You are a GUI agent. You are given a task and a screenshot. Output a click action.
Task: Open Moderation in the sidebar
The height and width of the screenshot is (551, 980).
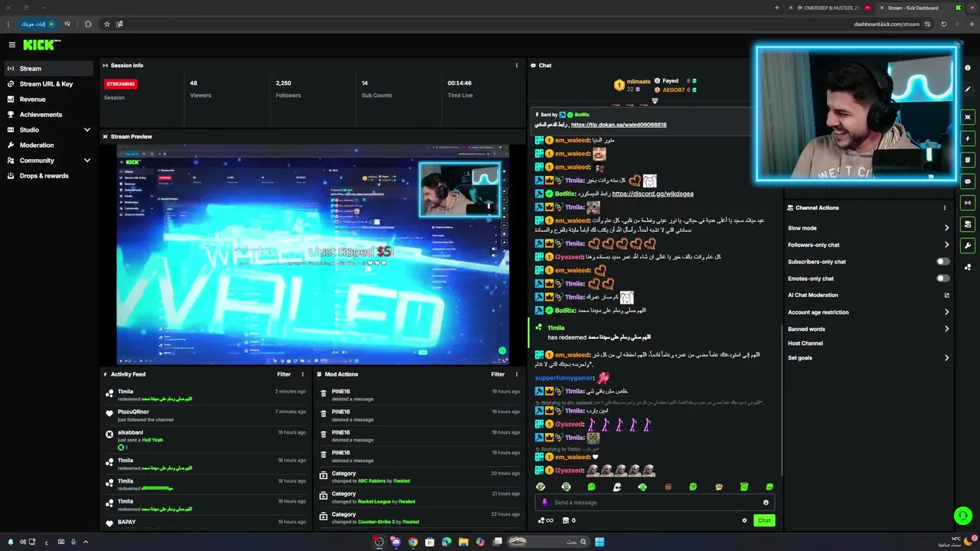(x=49, y=145)
